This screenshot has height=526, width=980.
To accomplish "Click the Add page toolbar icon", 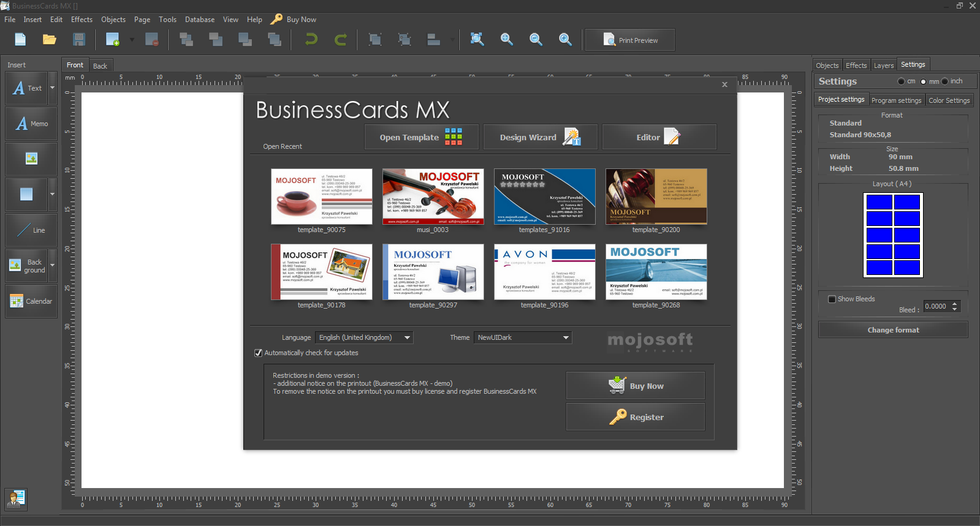I will pos(113,40).
